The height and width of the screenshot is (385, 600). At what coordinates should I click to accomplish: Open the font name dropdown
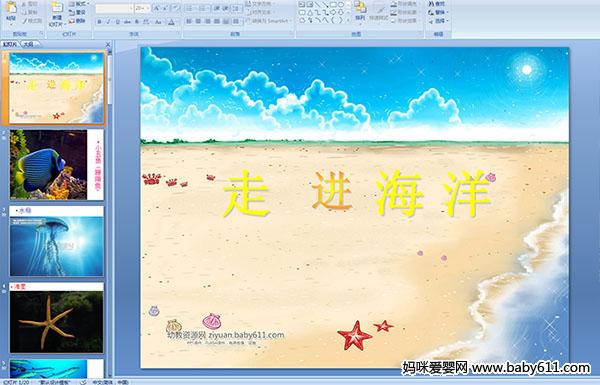point(131,8)
